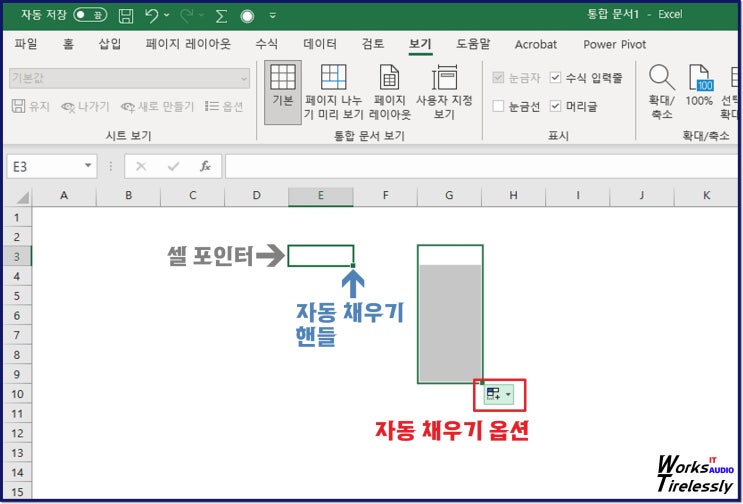
Task: Select row 1 header
Action: tap(17, 218)
